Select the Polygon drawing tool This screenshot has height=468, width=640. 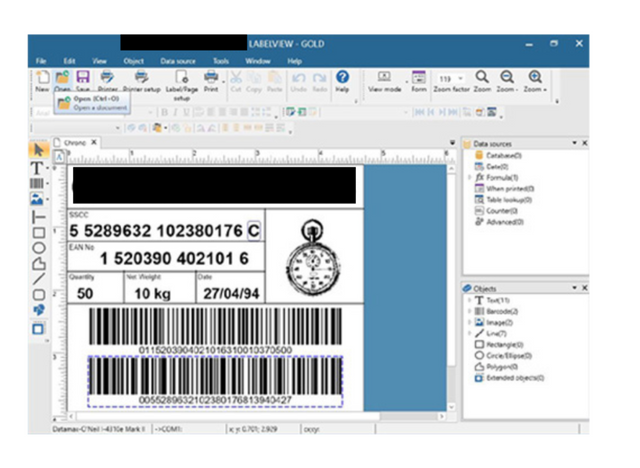click(x=39, y=263)
